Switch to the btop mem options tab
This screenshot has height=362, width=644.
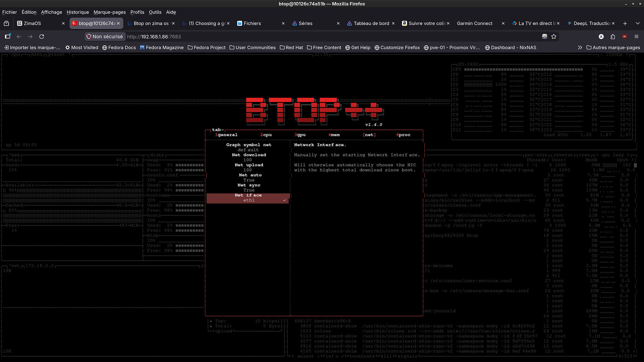pos(334,135)
